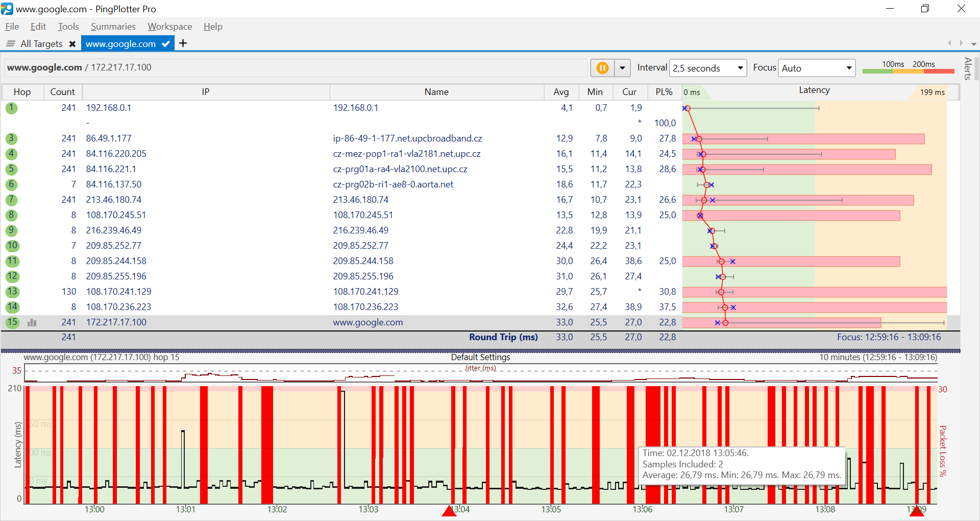Click the Focus time range label
The width and height of the screenshot is (980, 521).
click(889, 337)
